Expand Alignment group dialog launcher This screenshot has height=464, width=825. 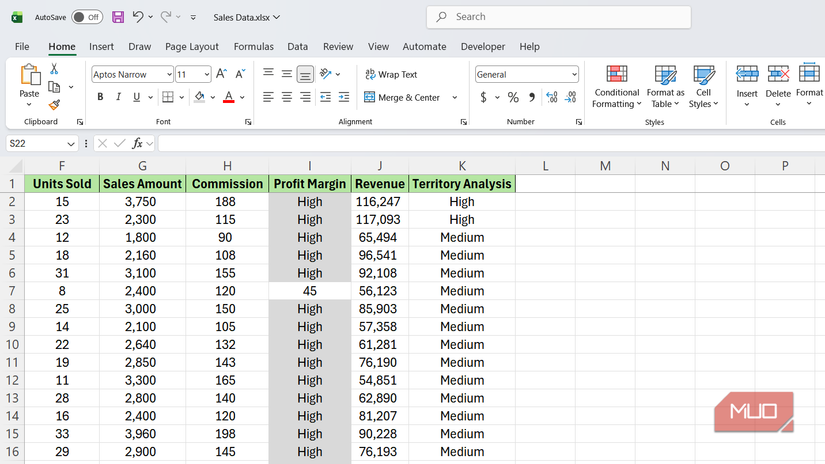[x=464, y=122]
